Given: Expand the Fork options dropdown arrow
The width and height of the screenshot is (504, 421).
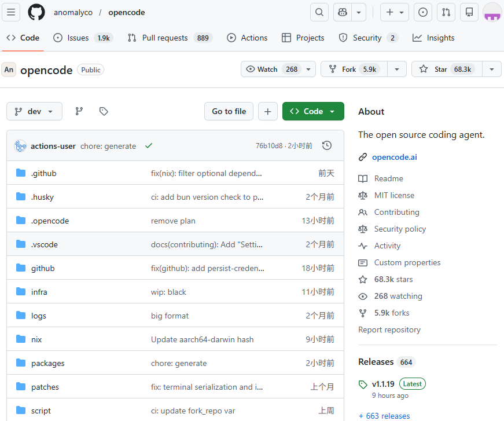Looking at the screenshot, I should tap(396, 69).
